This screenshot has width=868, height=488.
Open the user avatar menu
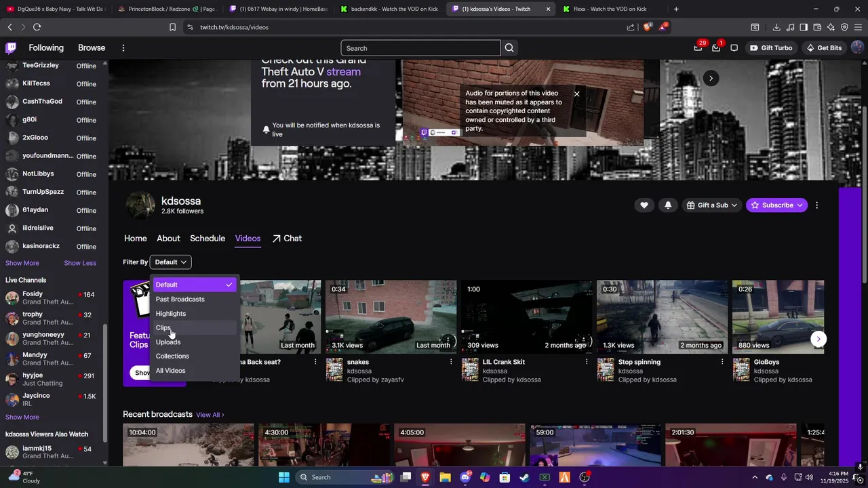tap(857, 48)
